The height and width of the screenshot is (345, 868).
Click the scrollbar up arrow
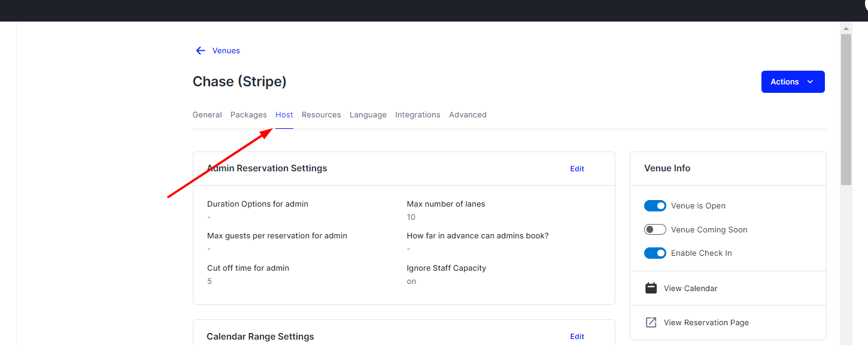pyautogui.click(x=846, y=28)
